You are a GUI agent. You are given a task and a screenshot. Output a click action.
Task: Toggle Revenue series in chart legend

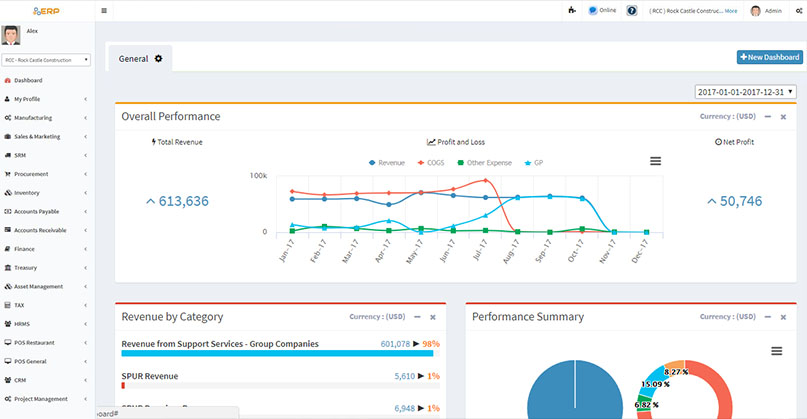click(x=387, y=163)
